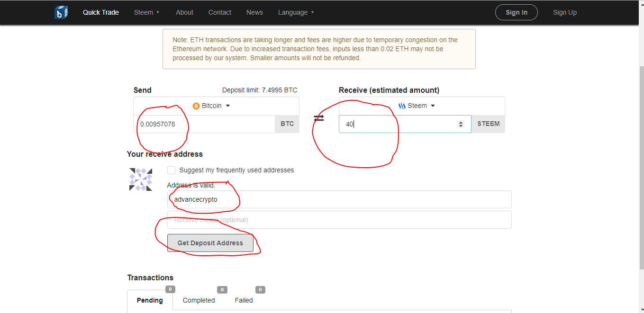Click the Receive (estimated amount) label
The image size is (644, 313).
(x=389, y=90)
